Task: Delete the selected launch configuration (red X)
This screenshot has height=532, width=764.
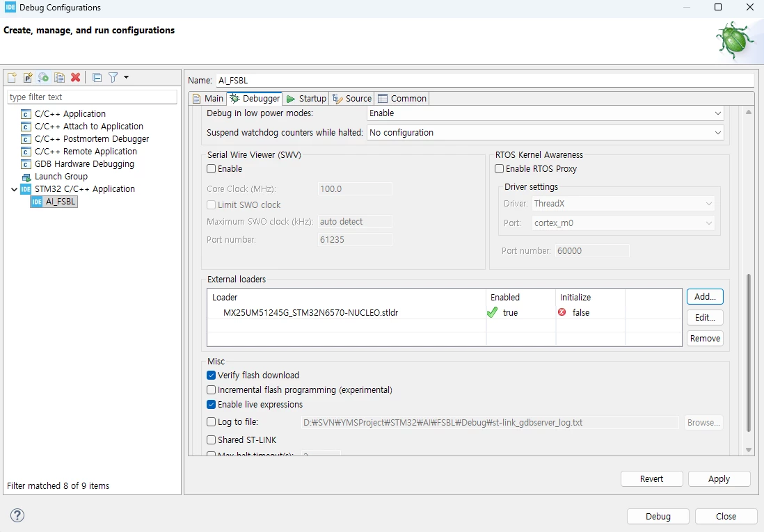Action: (x=76, y=77)
